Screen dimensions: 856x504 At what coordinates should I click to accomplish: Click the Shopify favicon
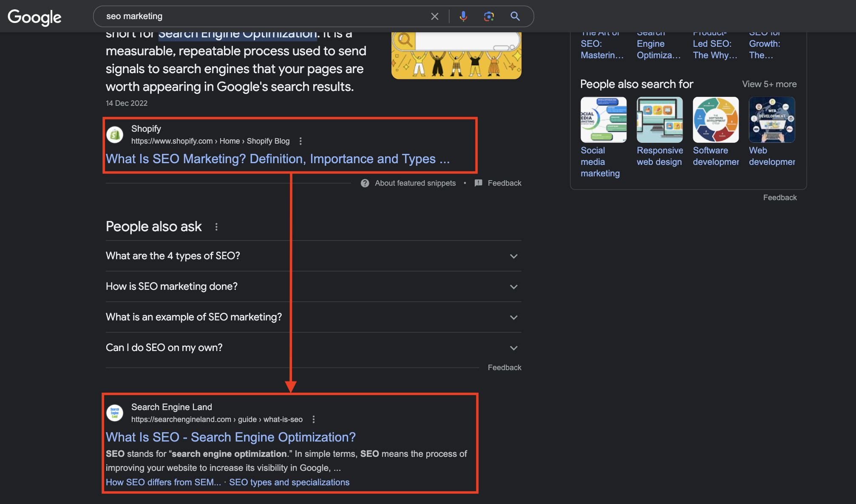coord(114,134)
